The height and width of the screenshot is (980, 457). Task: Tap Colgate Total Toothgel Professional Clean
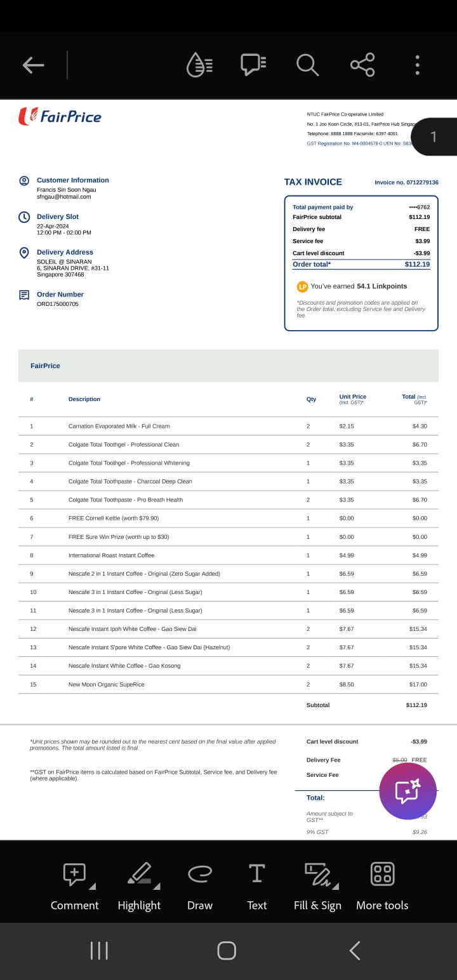pyautogui.click(x=124, y=444)
